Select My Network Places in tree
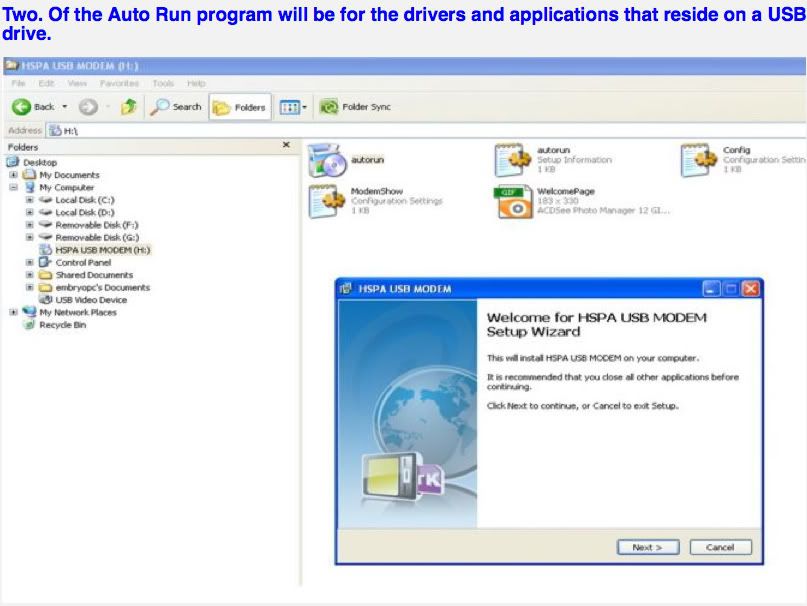 tap(69, 312)
